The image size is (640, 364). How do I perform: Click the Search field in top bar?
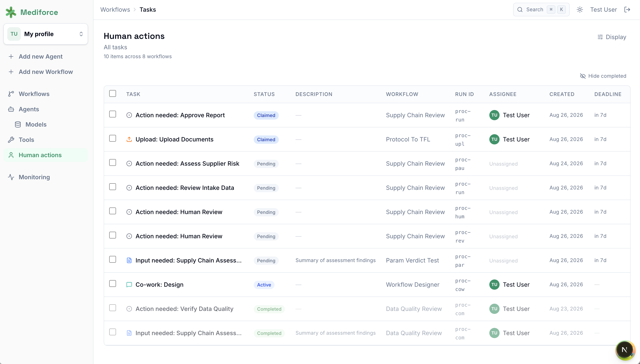(x=541, y=10)
